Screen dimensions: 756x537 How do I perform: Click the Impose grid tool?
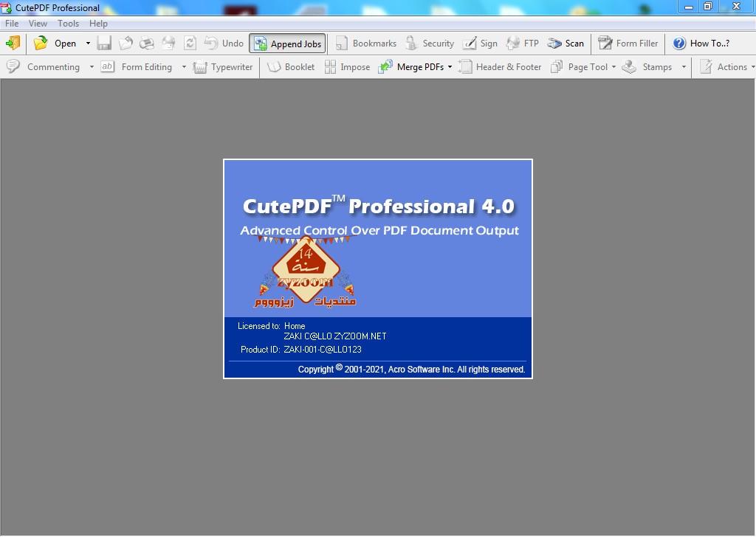[x=347, y=67]
